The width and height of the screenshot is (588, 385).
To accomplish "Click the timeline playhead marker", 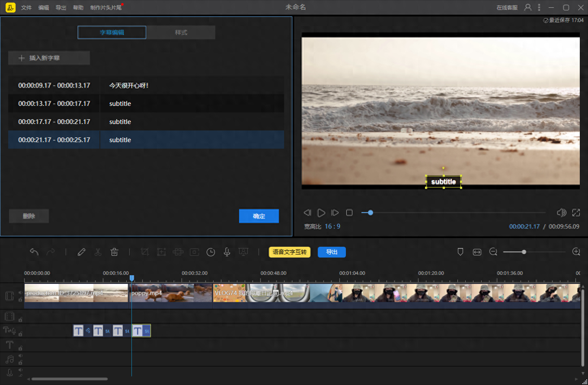I will (x=132, y=279).
